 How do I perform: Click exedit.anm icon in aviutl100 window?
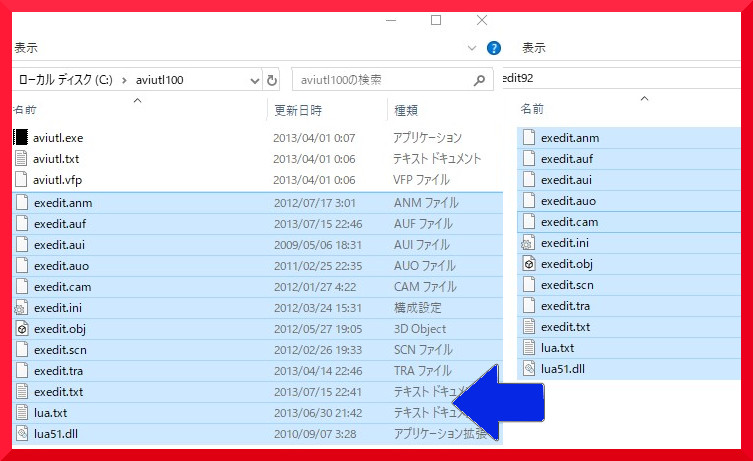point(22,203)
